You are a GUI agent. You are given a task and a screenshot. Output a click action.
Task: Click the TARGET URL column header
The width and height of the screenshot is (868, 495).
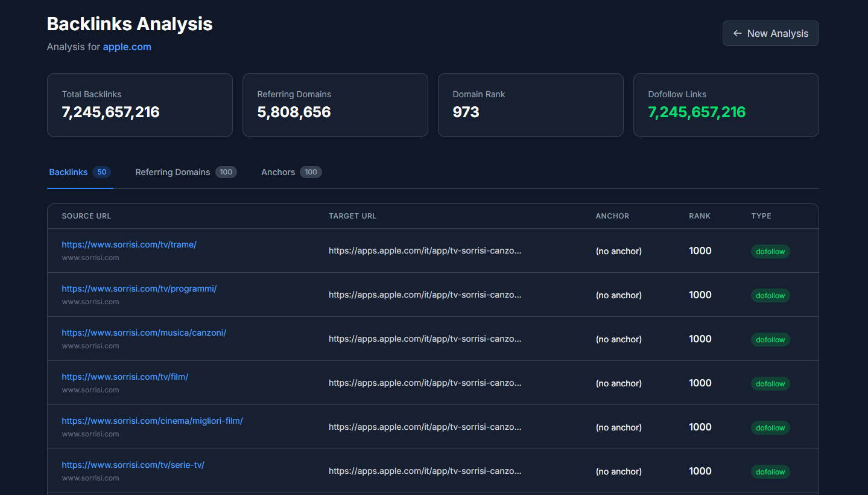click(x=352, y=216)
